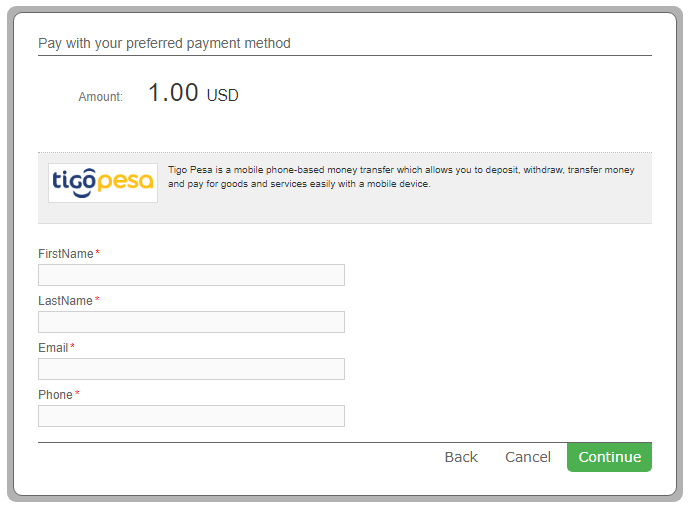Click the USD currency text
The image size is (690, 508).
click(x=222, y=96)
